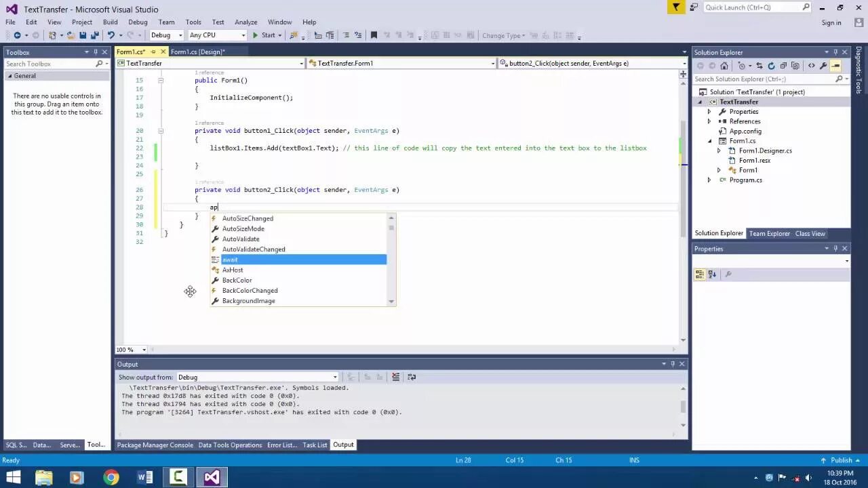868x488 pixels.
Task: Click Clear All icon in Output panel
Action: click(395, 377)
